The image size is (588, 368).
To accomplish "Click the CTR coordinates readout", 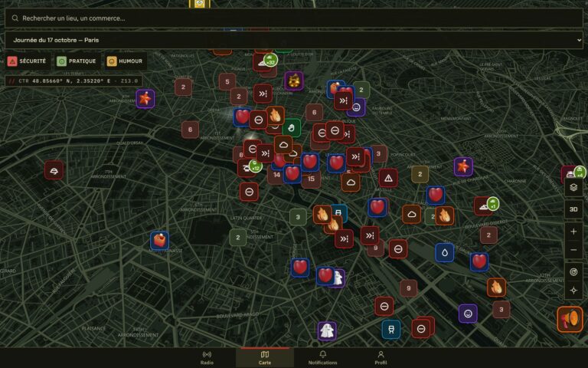I will coord(73,80).
